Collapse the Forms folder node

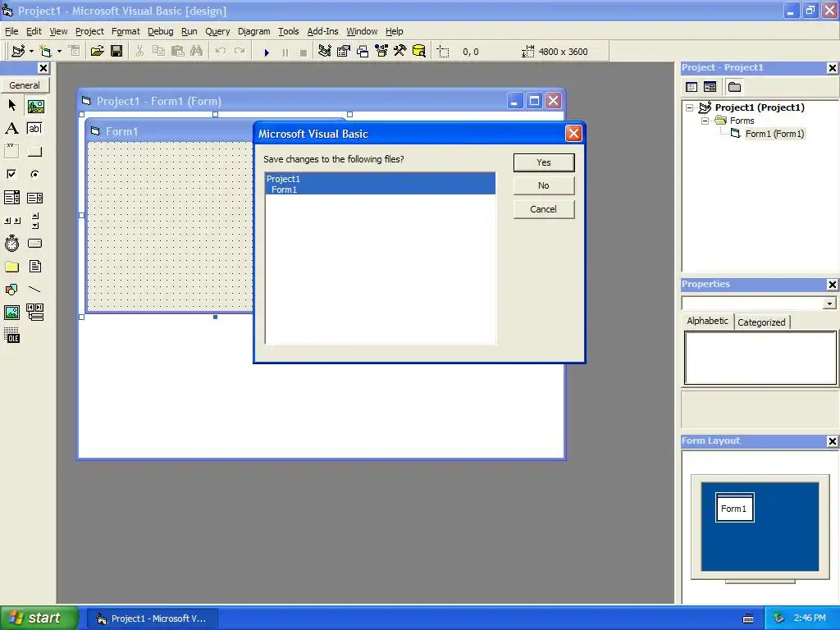(705, 121)
